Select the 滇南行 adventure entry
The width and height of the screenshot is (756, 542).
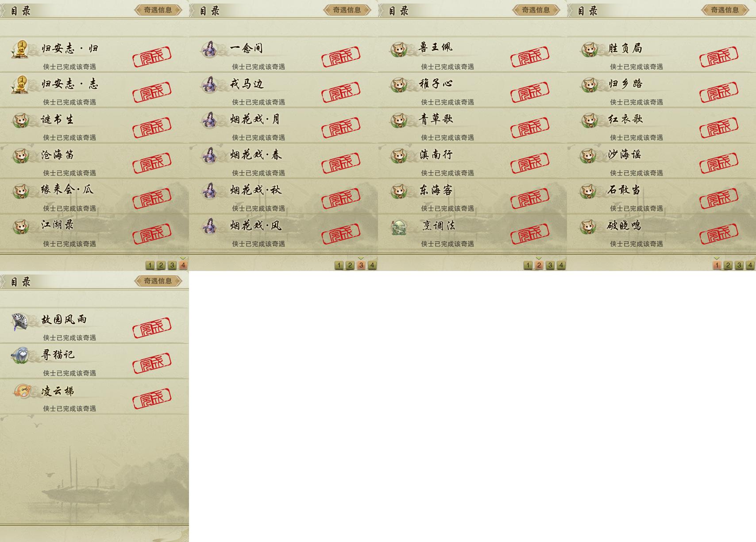472,161
